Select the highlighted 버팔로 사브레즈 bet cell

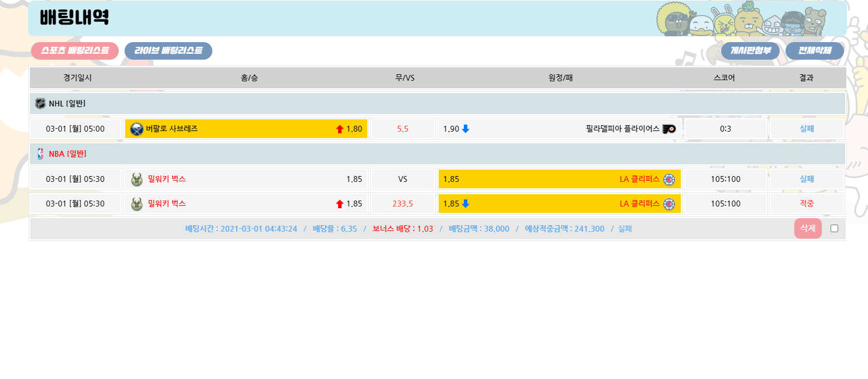pos(246,129)
